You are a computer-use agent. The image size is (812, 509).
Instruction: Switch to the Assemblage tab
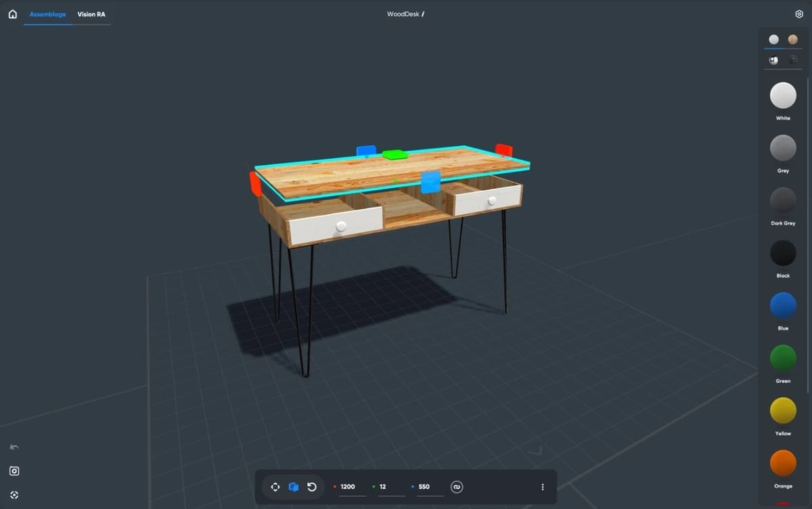click(x=47, y=14)
